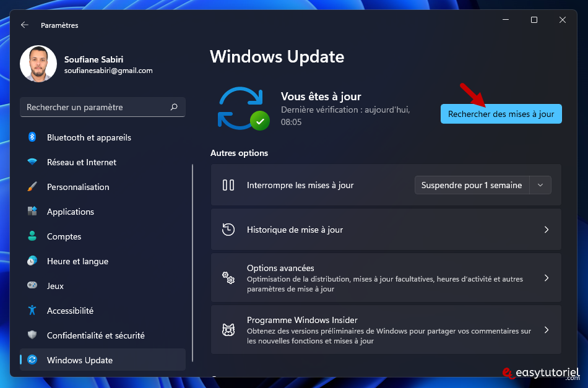Click the update history clock icon
588x388 pixels.
(228, 230)
